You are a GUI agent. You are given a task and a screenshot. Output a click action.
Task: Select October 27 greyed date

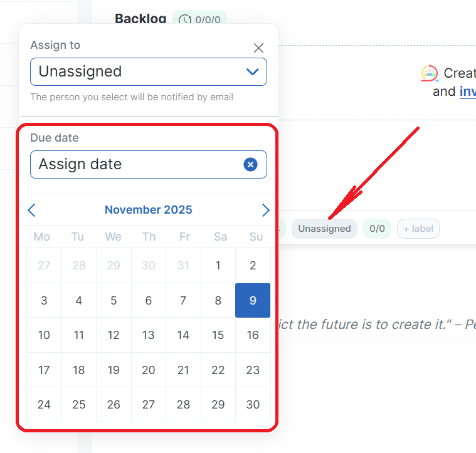(44, 266)
